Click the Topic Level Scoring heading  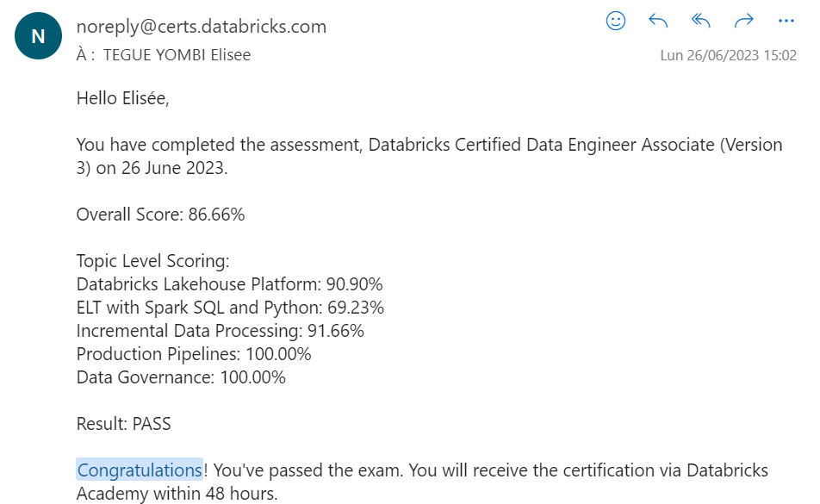[152, 261]
